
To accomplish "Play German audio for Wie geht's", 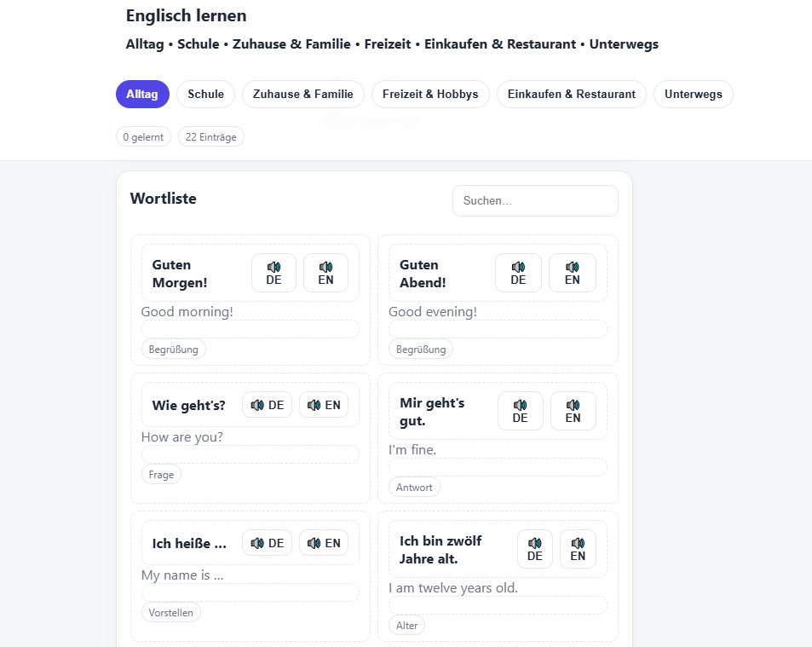I will pyautogui.click(x=268, y=405).
